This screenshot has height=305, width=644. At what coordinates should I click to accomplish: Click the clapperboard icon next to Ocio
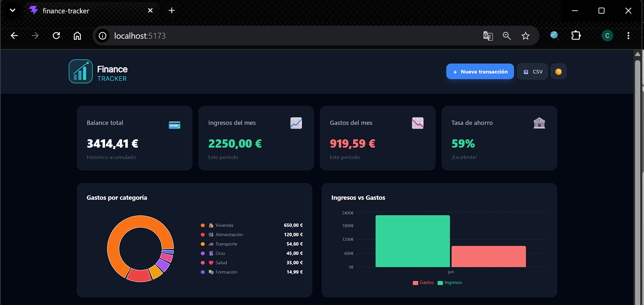pos(211,254)
